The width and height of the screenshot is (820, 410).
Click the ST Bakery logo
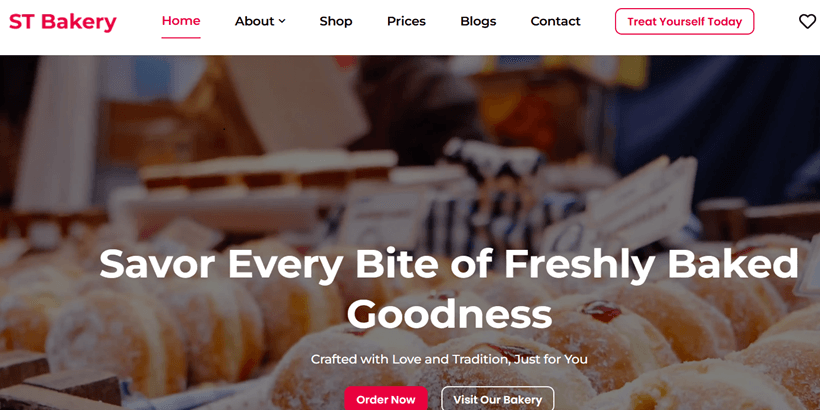click(63, 22)
